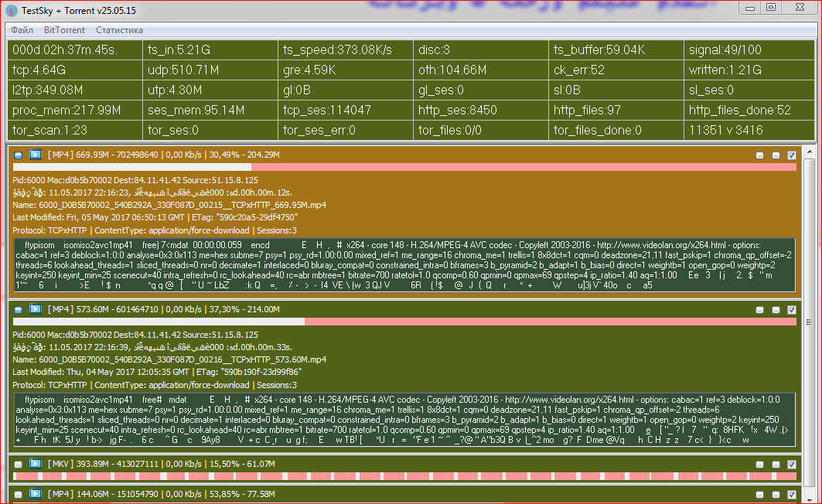Click the play icon of the 144.06M MP4 entry

click(x=36, y=492)
